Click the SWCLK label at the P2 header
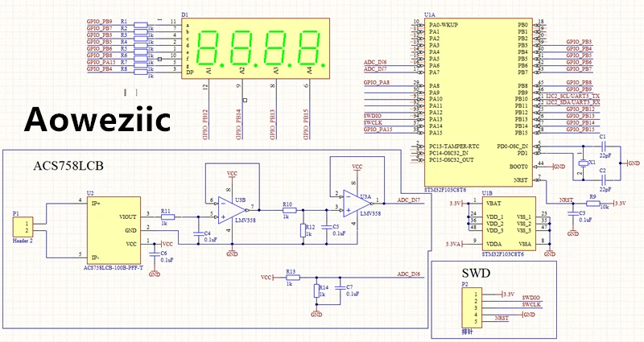This screenshot has height=342, width=644. (x=531, y=305)
